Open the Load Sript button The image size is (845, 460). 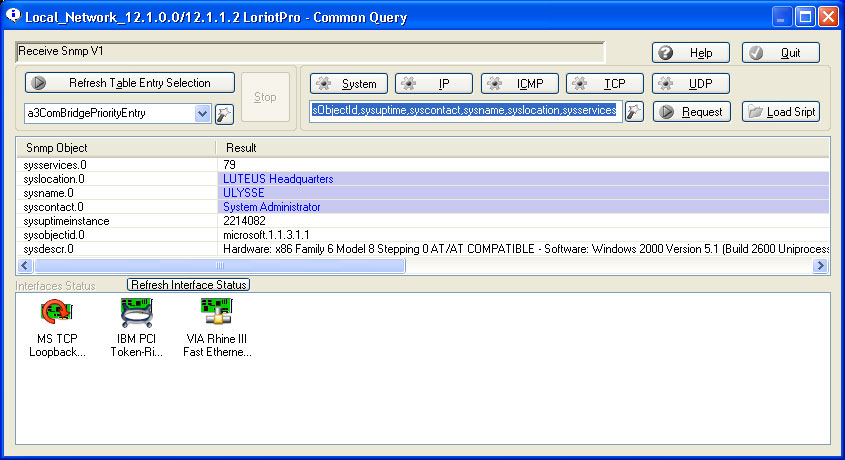pyautogui.click(x=781, y=111)
